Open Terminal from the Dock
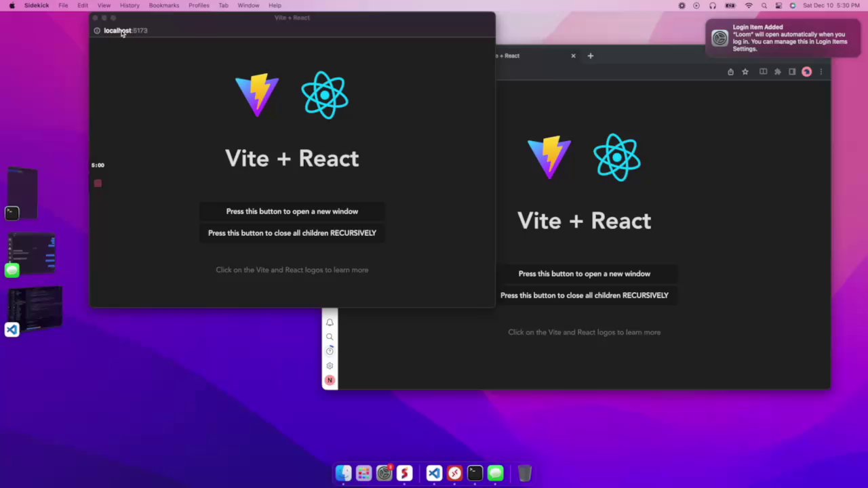 (475, 472)
